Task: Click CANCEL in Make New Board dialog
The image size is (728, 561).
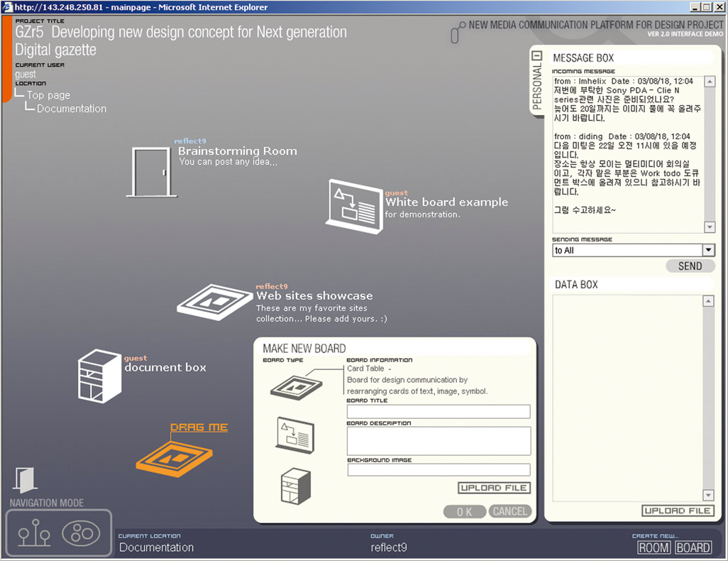Action: click(509, 511)
